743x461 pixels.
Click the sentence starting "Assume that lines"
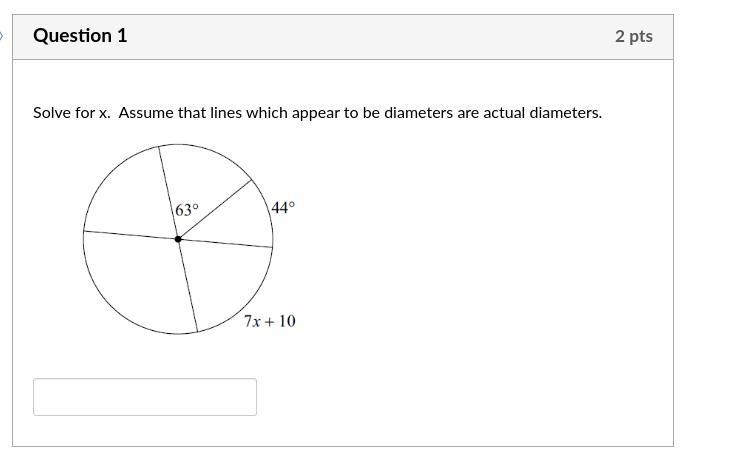(360, 113)
